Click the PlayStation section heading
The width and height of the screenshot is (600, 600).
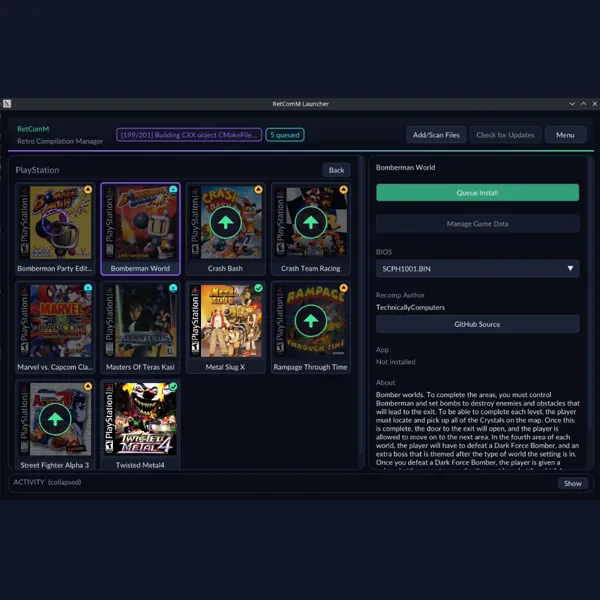point(37,170)
